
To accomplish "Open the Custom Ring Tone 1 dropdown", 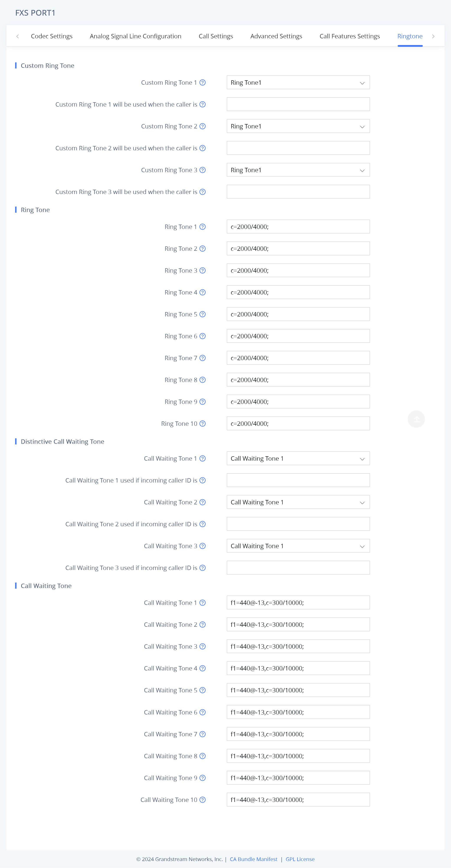I will (x=298, y=83).
